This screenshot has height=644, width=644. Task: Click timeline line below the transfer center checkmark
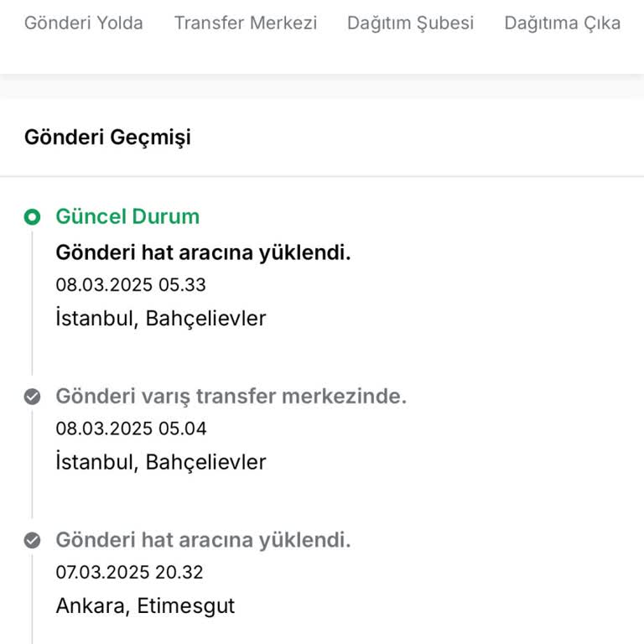[32, 461]
